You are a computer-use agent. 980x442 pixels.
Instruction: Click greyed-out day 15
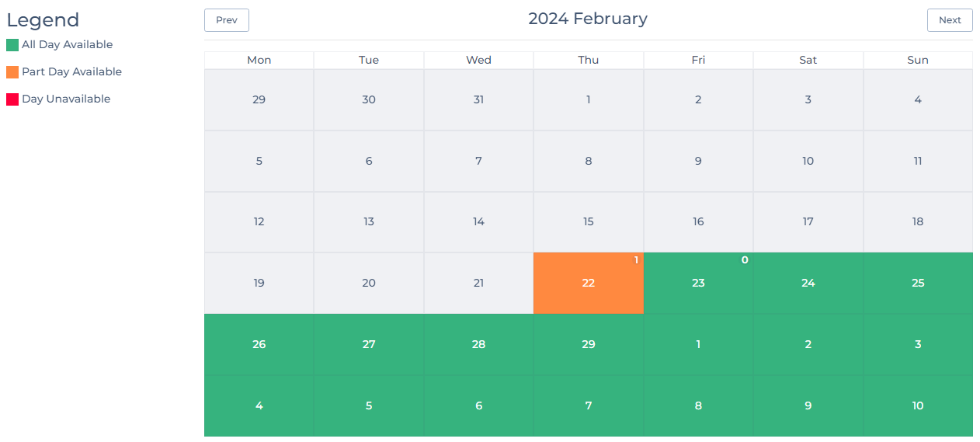589,222
